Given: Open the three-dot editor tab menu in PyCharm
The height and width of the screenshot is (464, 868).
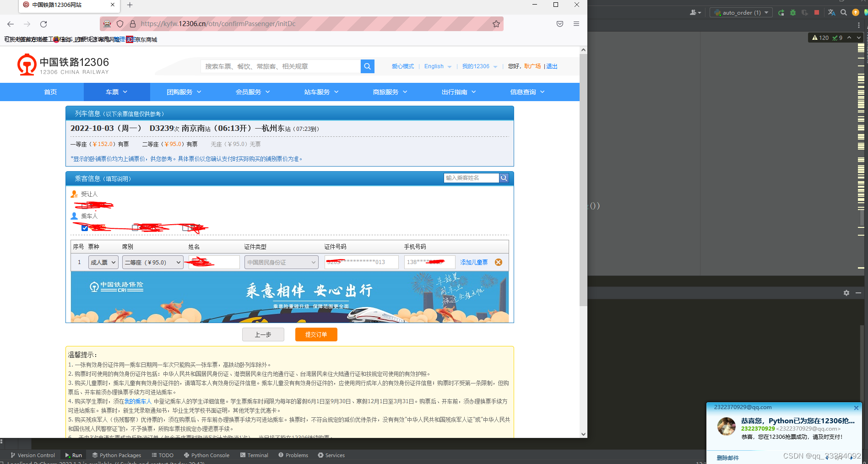Looking at the screenshot, I should point(859,26).
